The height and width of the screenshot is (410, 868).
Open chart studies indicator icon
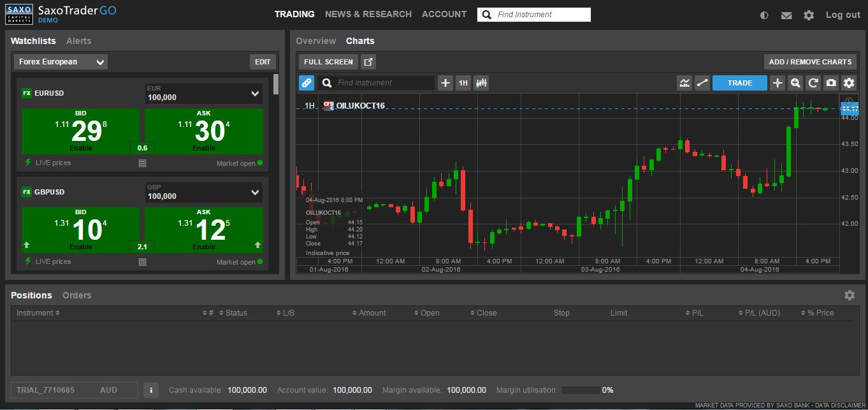coord(684,83)
